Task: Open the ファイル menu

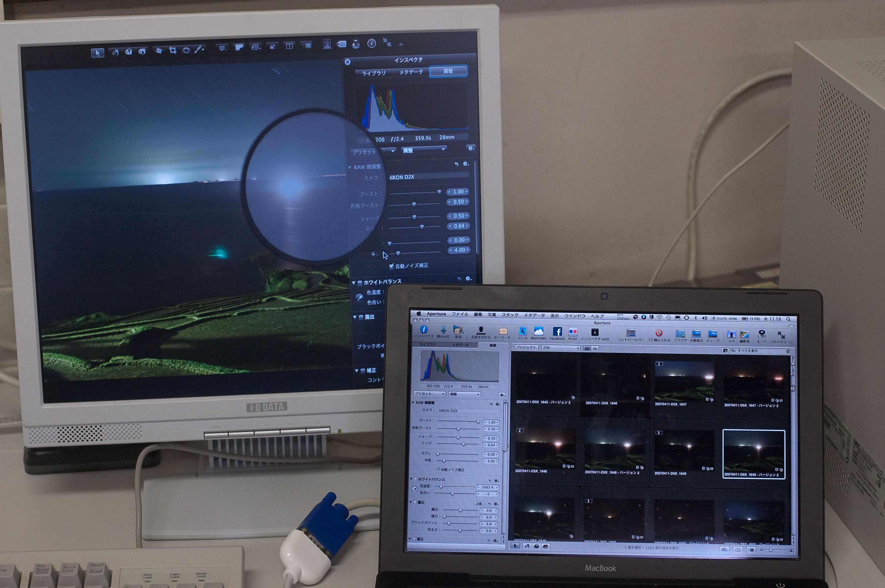Action: click(460, 314)
